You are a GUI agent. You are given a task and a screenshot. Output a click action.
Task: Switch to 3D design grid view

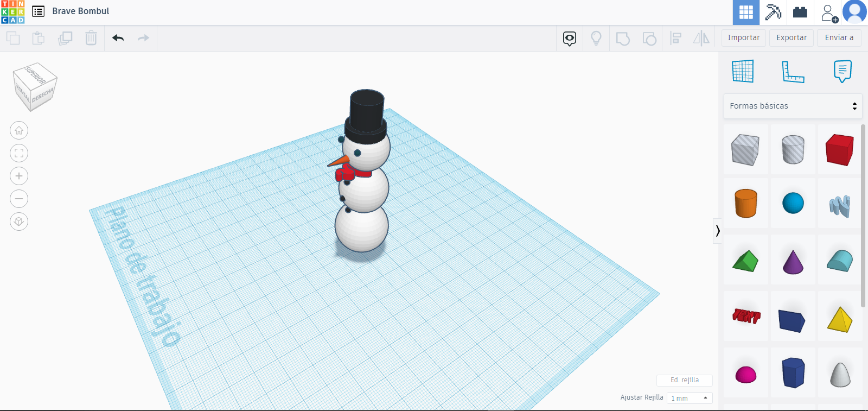pyautogui.click(x=746, y=12)
